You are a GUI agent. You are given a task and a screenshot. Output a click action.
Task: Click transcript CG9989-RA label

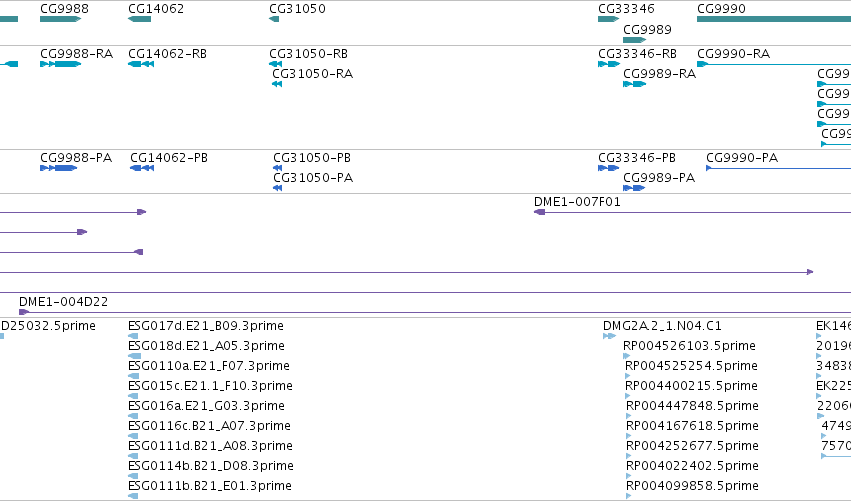(659, 74)
